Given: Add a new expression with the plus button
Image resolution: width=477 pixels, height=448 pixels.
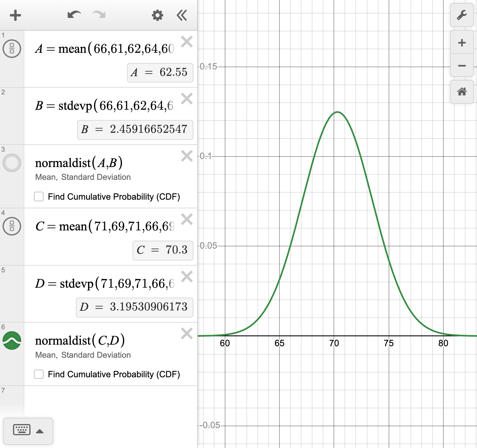Looking at the screenshot, I should pyautogui.click(x=15, y=15).
